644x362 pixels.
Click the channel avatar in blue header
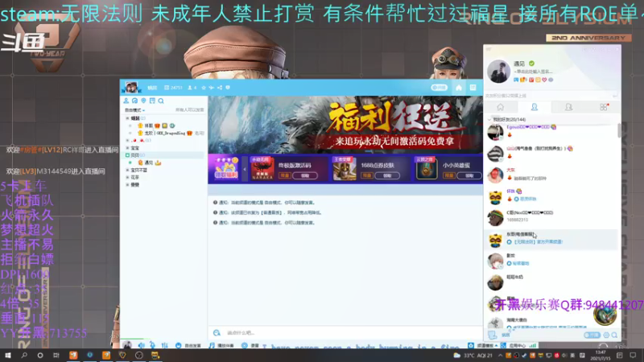[131, 87]
